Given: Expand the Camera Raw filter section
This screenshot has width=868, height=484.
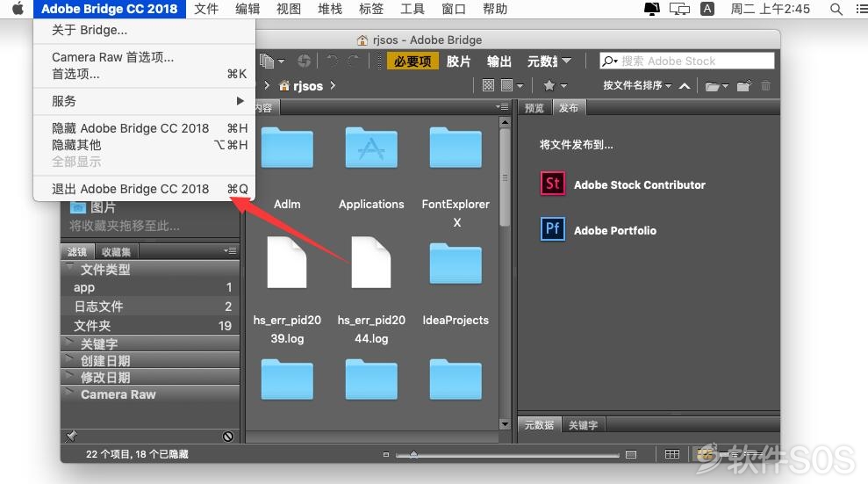Looking at the screenshot, I should coord(69,392).
